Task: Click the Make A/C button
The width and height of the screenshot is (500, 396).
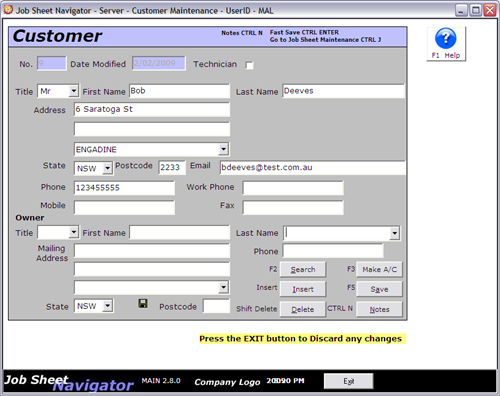Action: [379, 269]
